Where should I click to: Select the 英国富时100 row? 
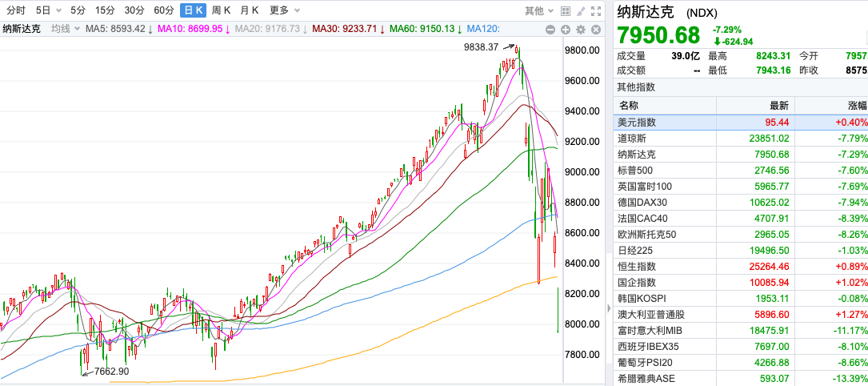tap(742, 186)
